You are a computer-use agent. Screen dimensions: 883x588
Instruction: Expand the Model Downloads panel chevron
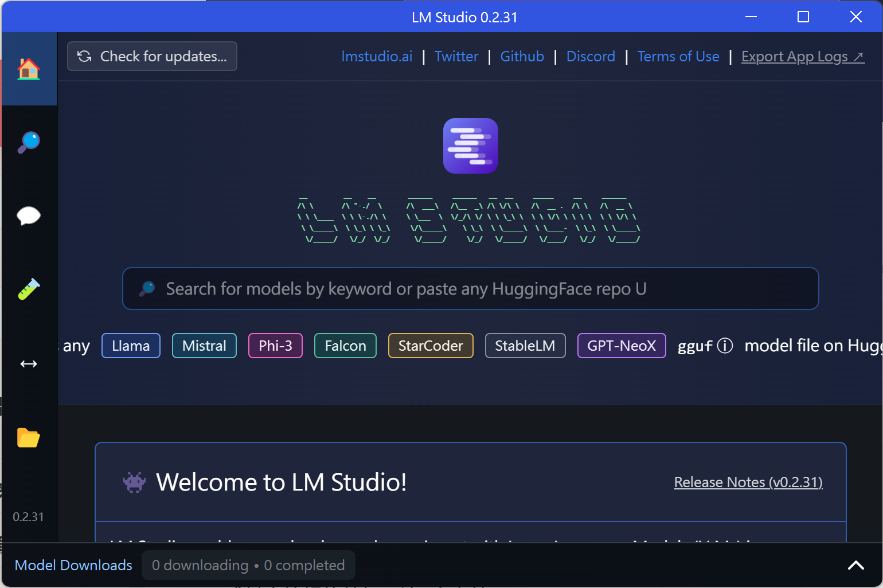[856, 566]
